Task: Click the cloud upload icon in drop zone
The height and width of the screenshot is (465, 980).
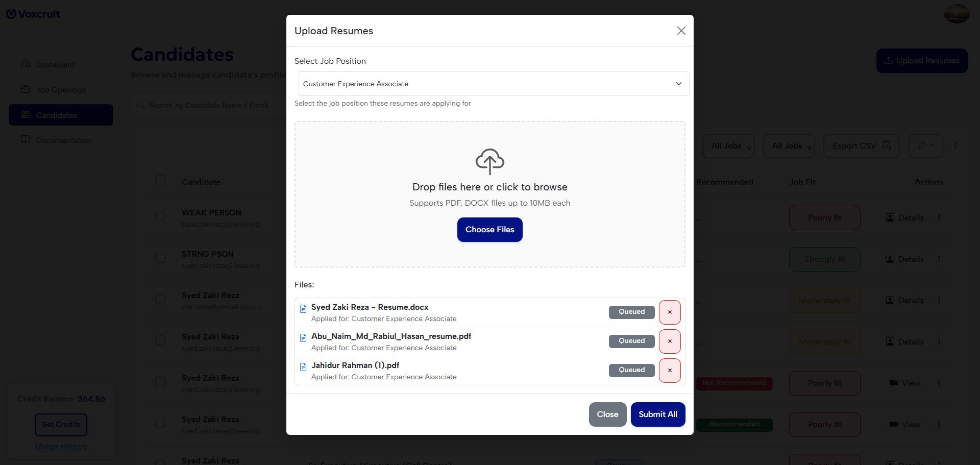Action: pos(490,161)
